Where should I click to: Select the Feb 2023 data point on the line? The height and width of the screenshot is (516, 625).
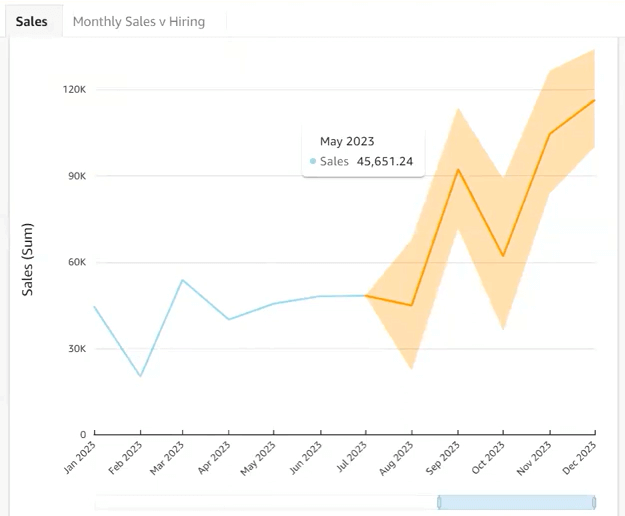(140, 376)
